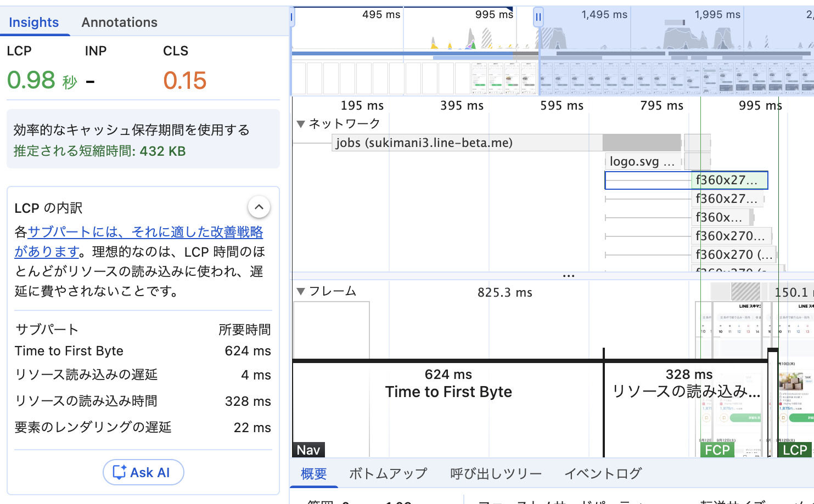Select the highlighted f360x27... request bar

click(x=686, y=180)
